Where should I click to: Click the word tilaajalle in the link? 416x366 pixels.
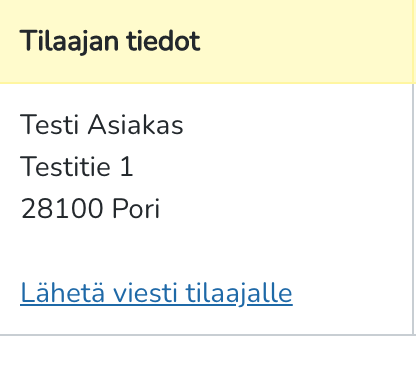pos(239,293)
